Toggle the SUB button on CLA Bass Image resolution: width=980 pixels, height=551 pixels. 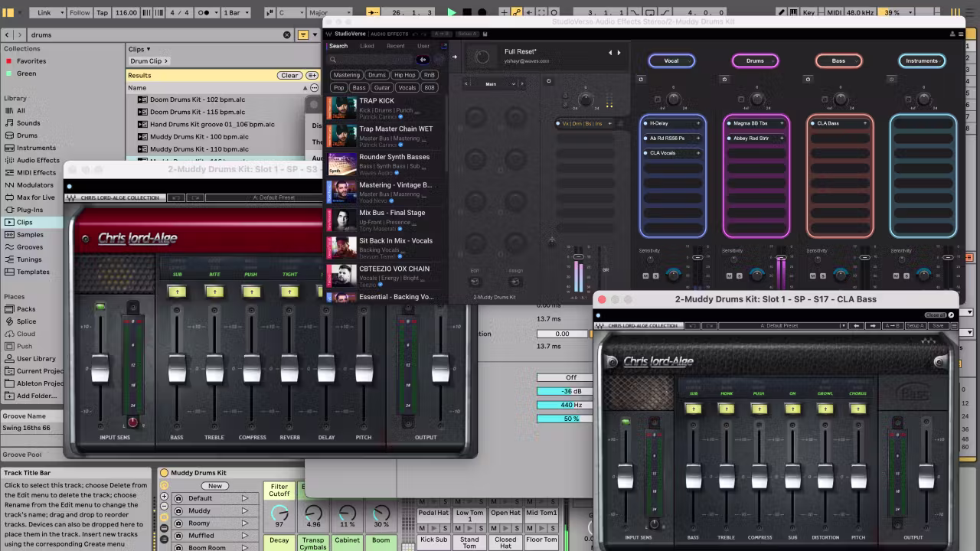(694, 408)
